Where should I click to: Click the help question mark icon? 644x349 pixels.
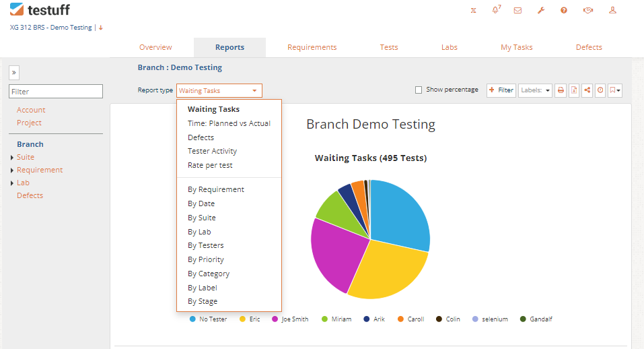[x=564, y=10]
